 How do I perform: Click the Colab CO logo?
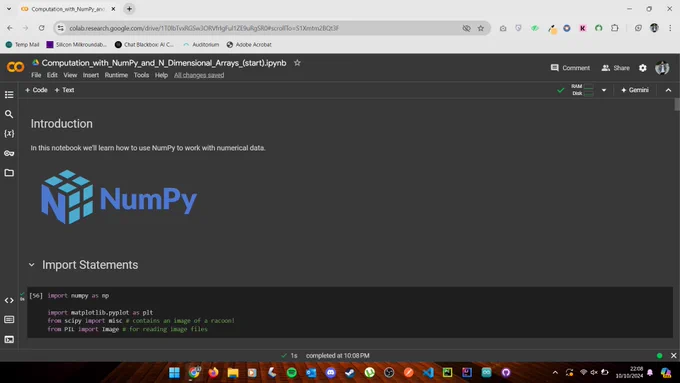(x=16, y=67)
